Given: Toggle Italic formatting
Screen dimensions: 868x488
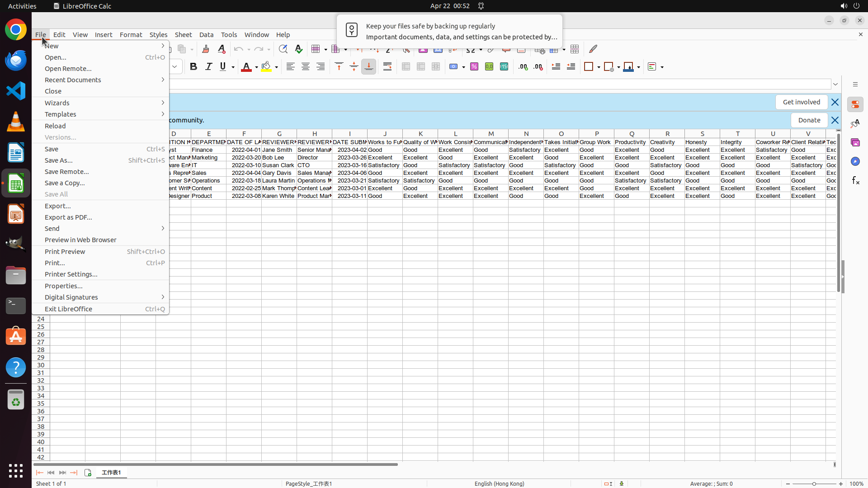Looking at the screenshot, I should [x=208, y=67].
